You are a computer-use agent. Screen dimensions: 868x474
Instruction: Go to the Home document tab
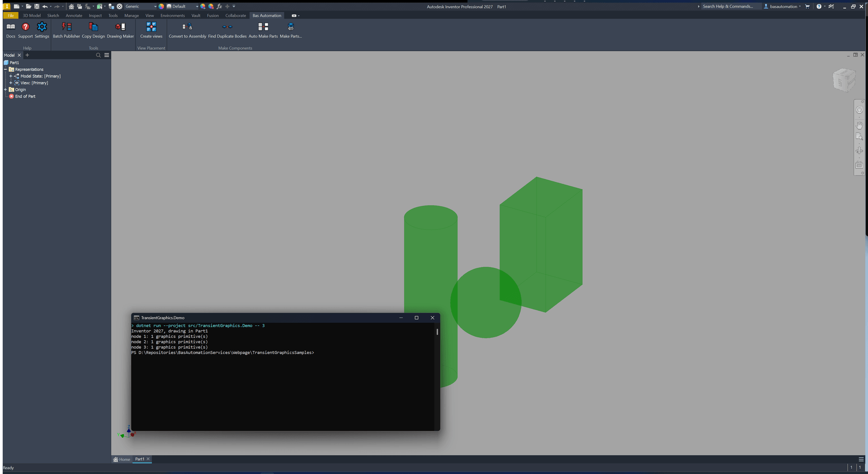pos(122,459)
